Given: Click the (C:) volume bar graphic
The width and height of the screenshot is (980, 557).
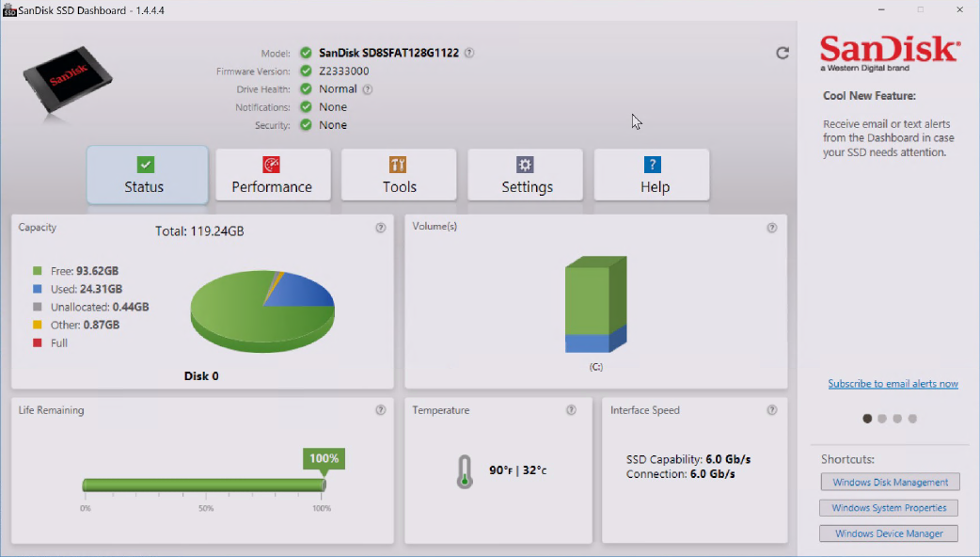Looking at the screenshot, I should point(595,305).
